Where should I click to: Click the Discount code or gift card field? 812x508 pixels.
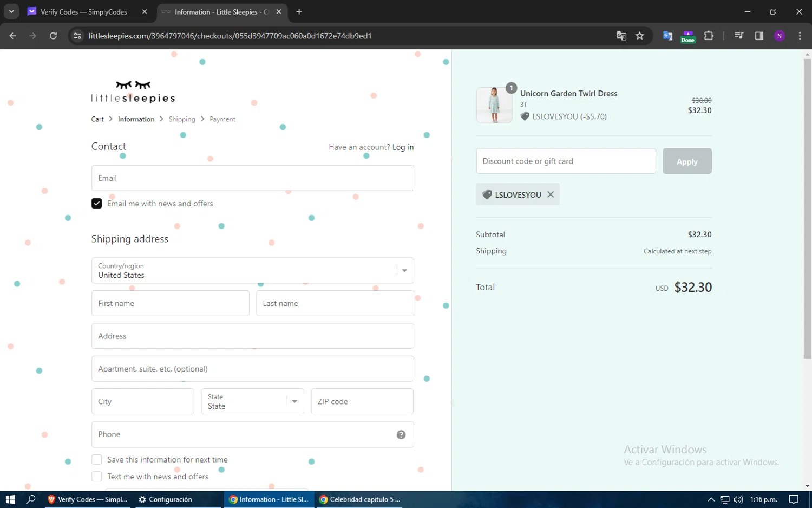point(566,161)
